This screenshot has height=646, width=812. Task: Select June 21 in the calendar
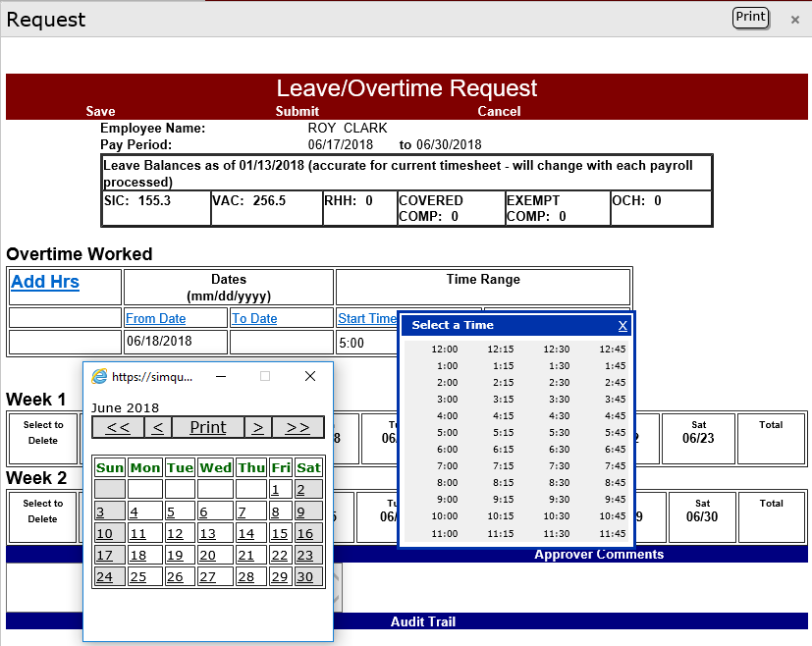(246, 556)
